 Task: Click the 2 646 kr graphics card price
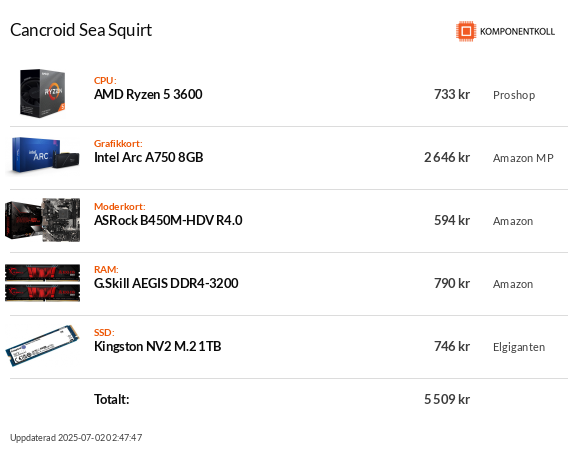(x=447, y=157)
